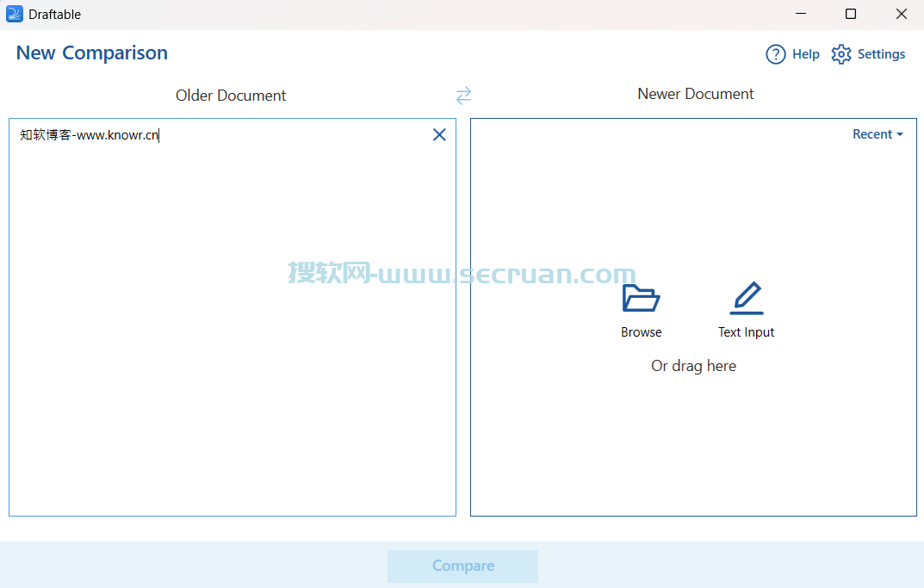The width and height of the screenshot is (924, 588).
Task: Click the Settings label
Action: (x=881, y=54)
